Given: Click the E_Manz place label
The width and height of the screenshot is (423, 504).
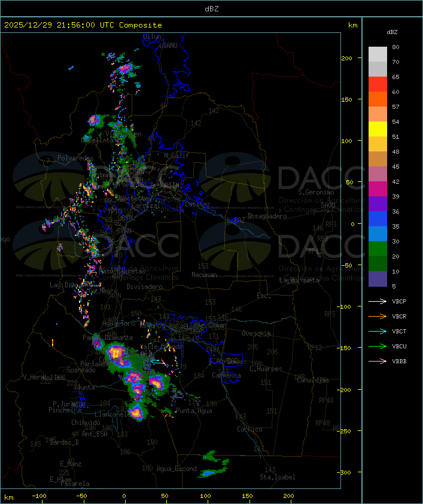Looking at the screenshot, I should coord(71,464).
